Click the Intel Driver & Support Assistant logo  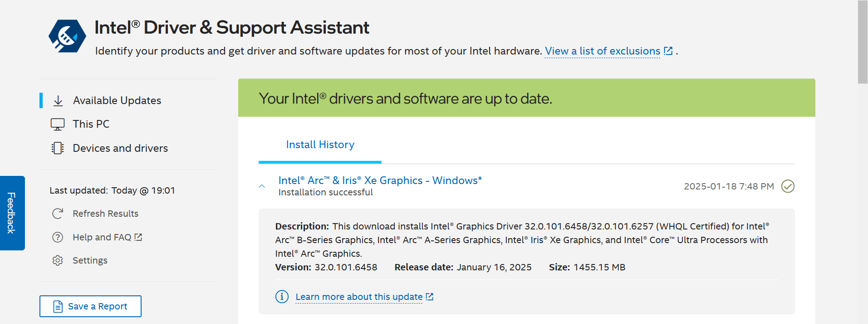tap(67, 36)
